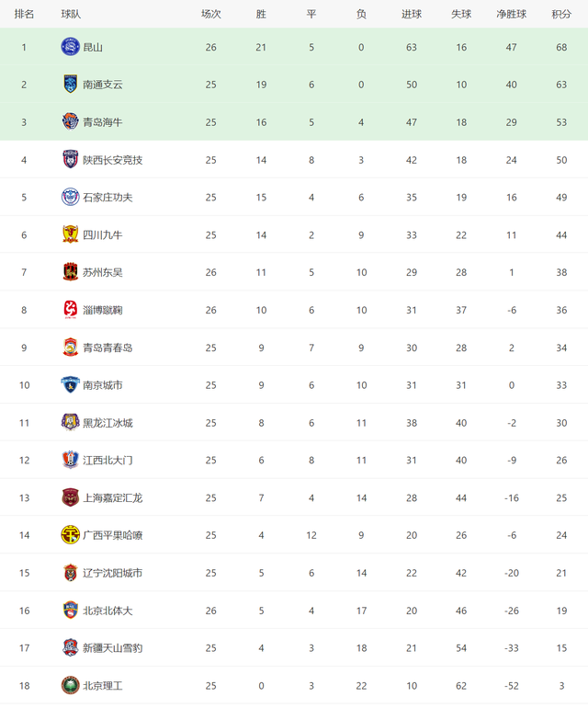Click the 净胜球 column header
This screenshot has width=588, height=719.
[x=512, y=14]
